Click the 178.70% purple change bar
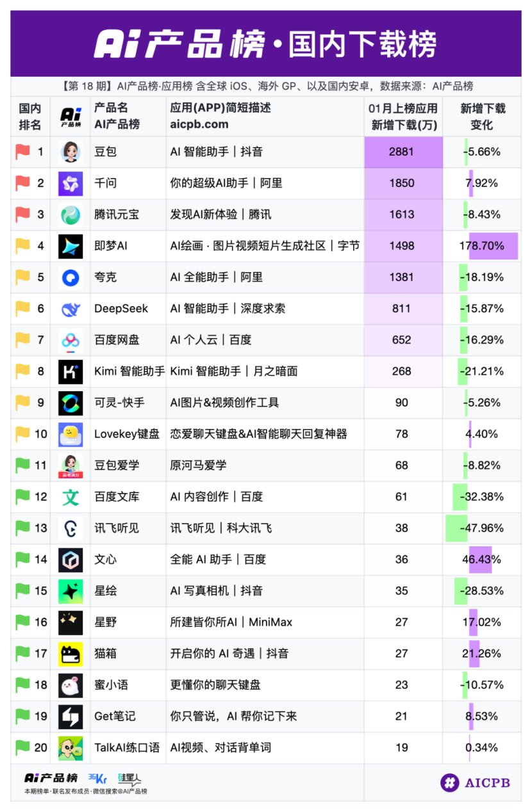Viewport: 532px width, 812px height. coord(492,247)
